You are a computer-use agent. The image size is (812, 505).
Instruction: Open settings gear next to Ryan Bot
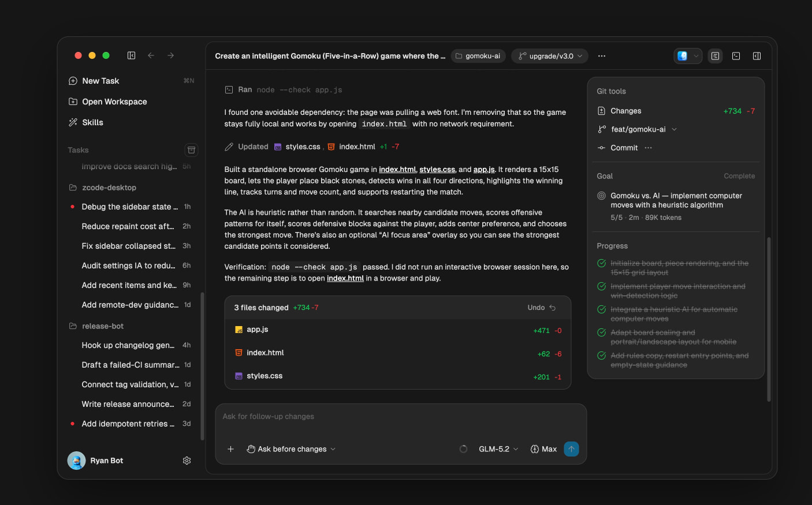pyautogui.click(x=187, y=461)
